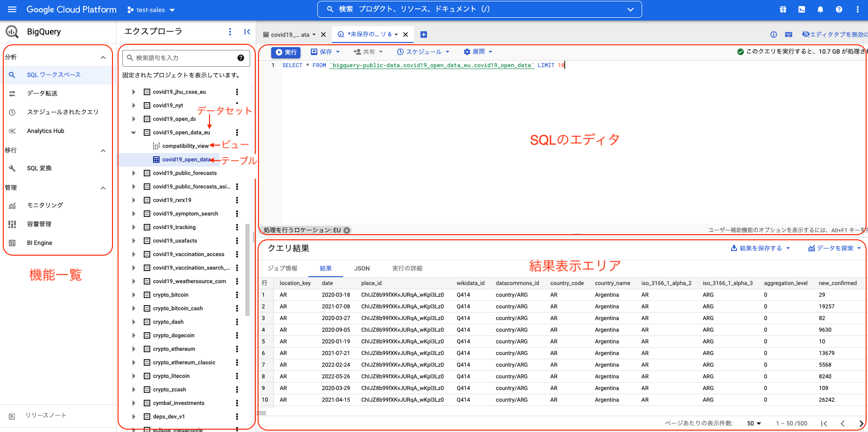Switch to ジョブ情報 tab
Viewport: 868px width, 432px height.
point(282,268)
